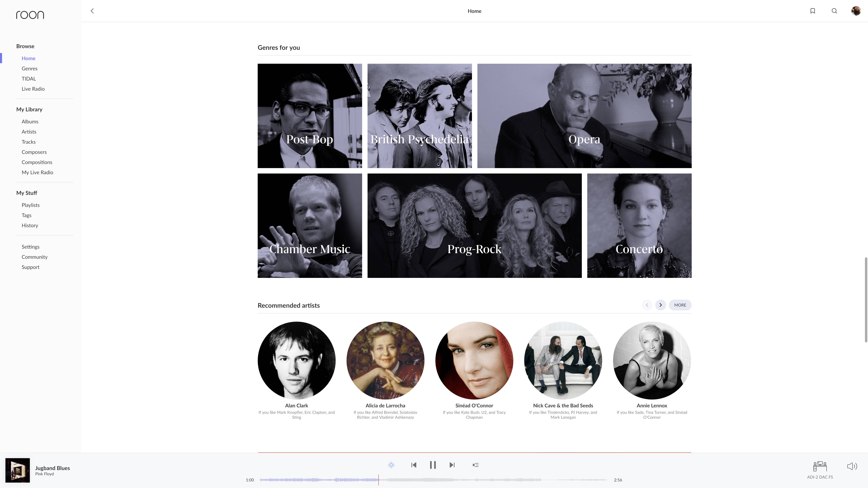Viewport: 868px width, 488px height.
Task: Open the Jugband Blues album cover
Action: 17,470
